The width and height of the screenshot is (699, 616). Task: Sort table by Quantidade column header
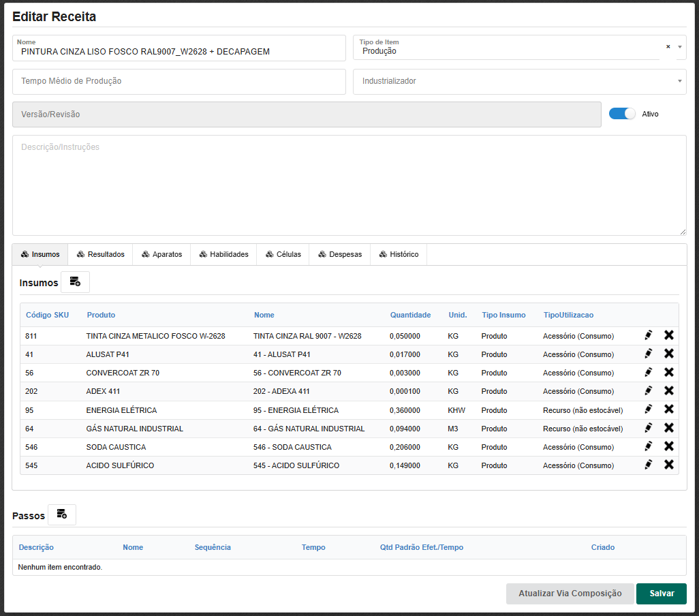coord(410,315)
